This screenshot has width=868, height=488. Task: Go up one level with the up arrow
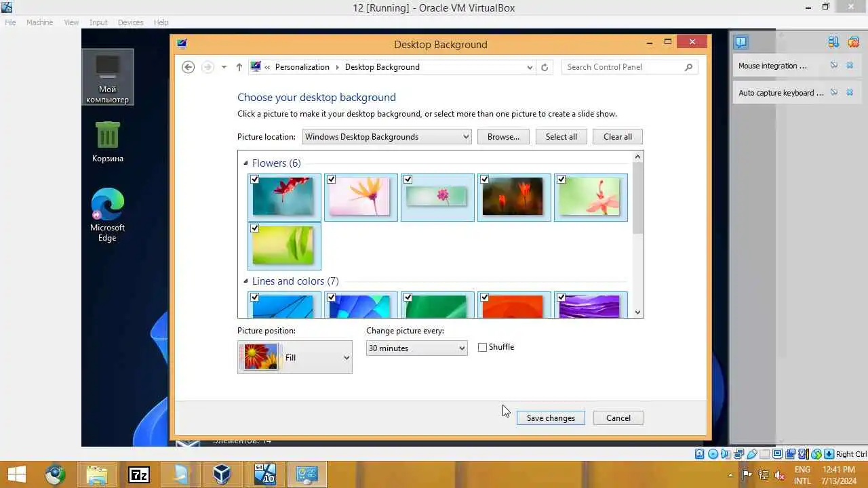click(x=239, y=67)
